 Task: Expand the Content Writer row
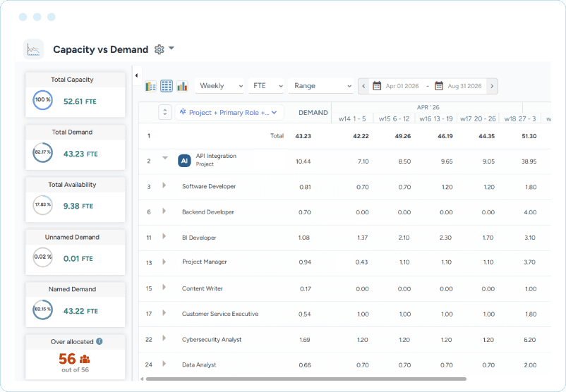(164, 287)
